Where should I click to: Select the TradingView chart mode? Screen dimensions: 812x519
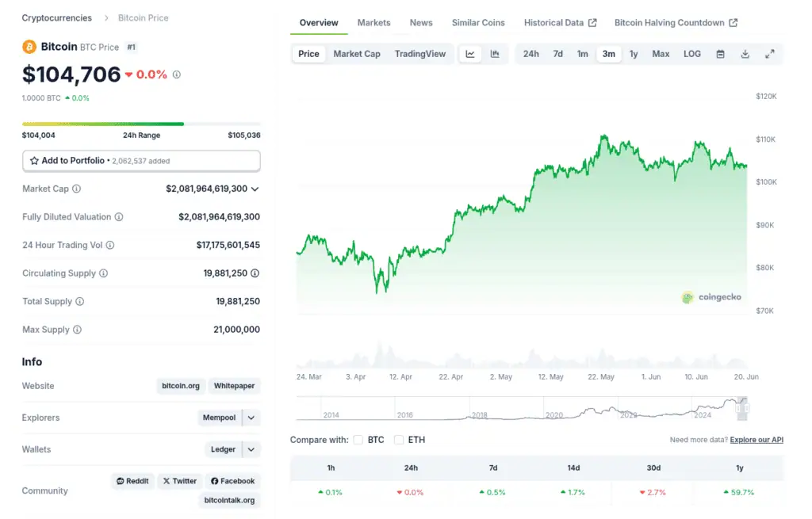tap(420, 54)
